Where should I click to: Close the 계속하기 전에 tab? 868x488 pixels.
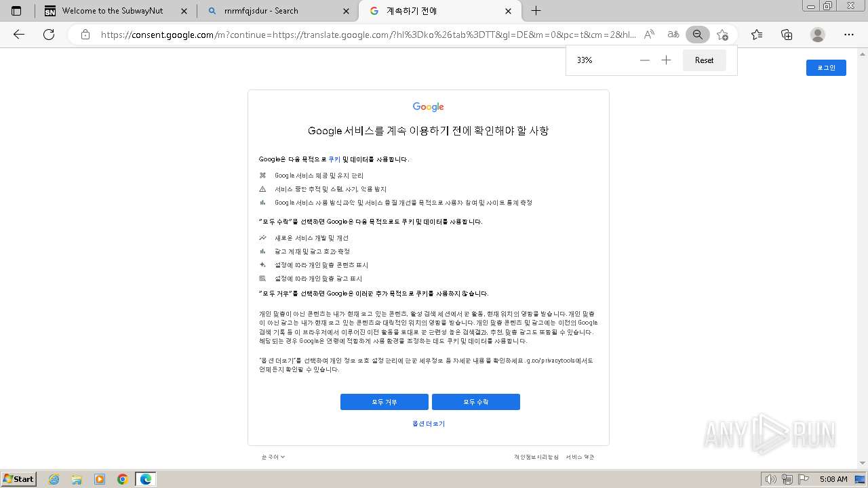point(509,11)
